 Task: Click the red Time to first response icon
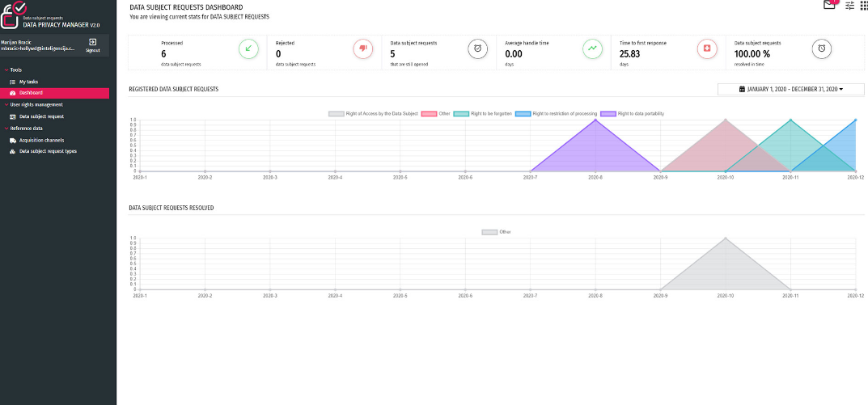click(706, 49)
